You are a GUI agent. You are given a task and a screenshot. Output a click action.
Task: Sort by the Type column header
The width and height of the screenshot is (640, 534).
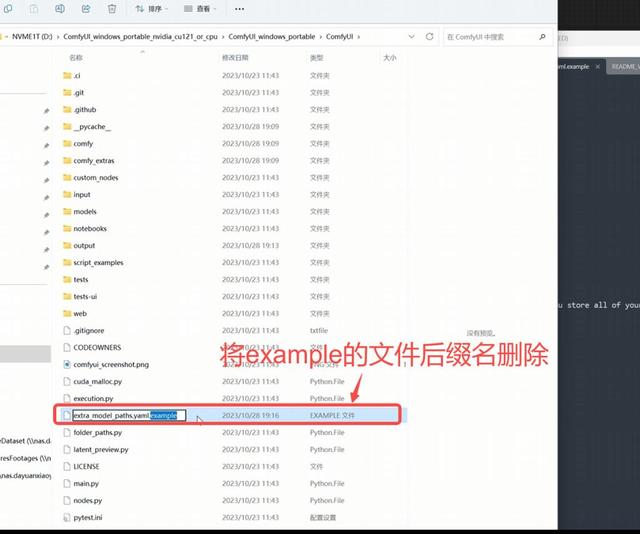[x=317, y=58]
